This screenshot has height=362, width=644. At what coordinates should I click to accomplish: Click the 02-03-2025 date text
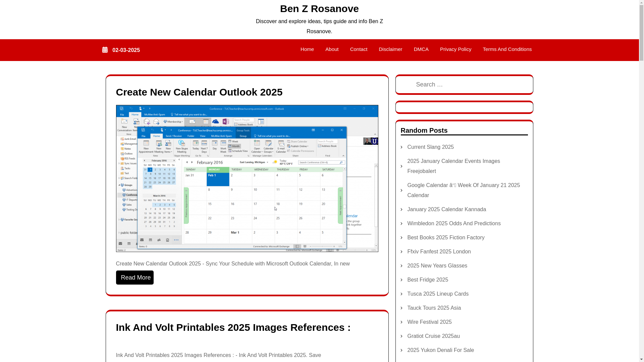click(126, 50)
